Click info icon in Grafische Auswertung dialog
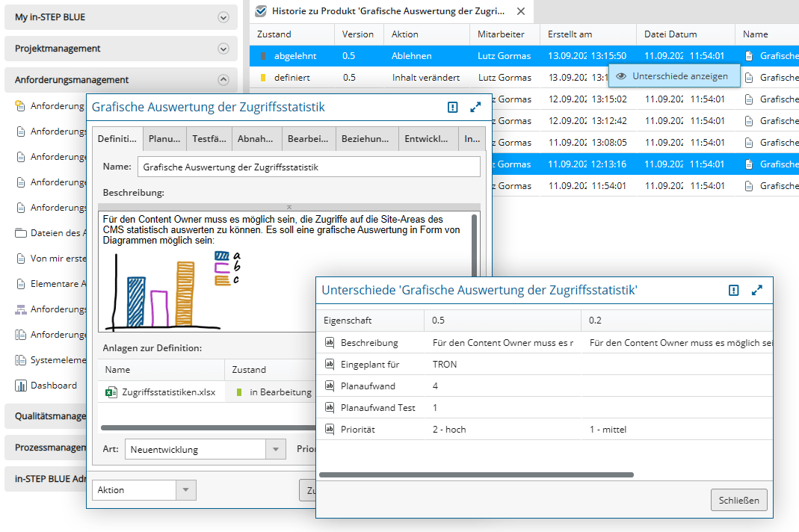This screenshot has width=799, height=532. point(452,108)
